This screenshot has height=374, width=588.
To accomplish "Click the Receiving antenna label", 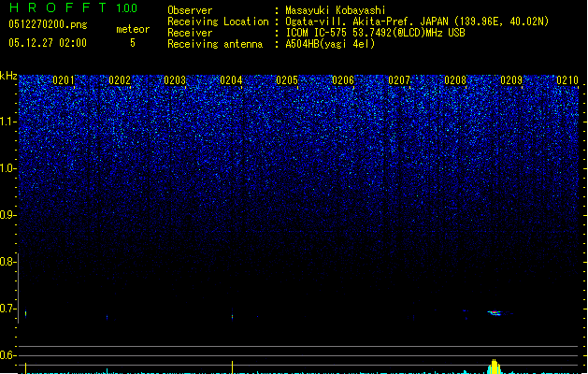I will coord(215,44).
